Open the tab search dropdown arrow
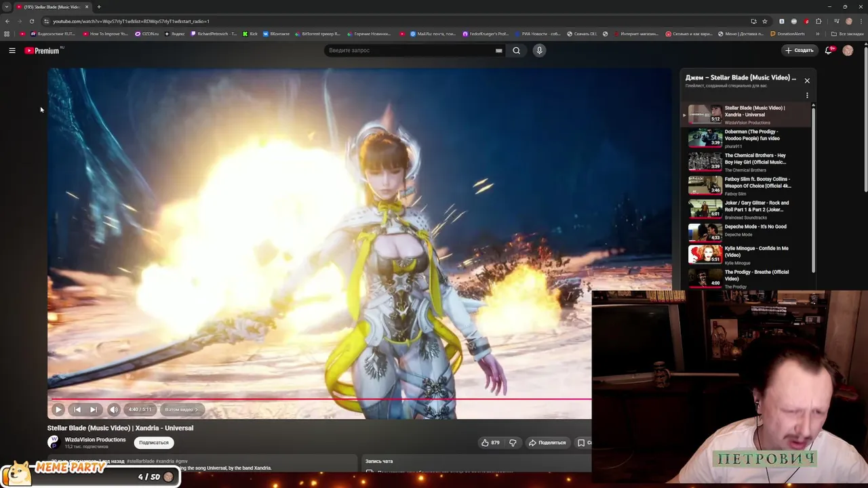The height and width of the screenshot is (488, 868). coord(7,7)
